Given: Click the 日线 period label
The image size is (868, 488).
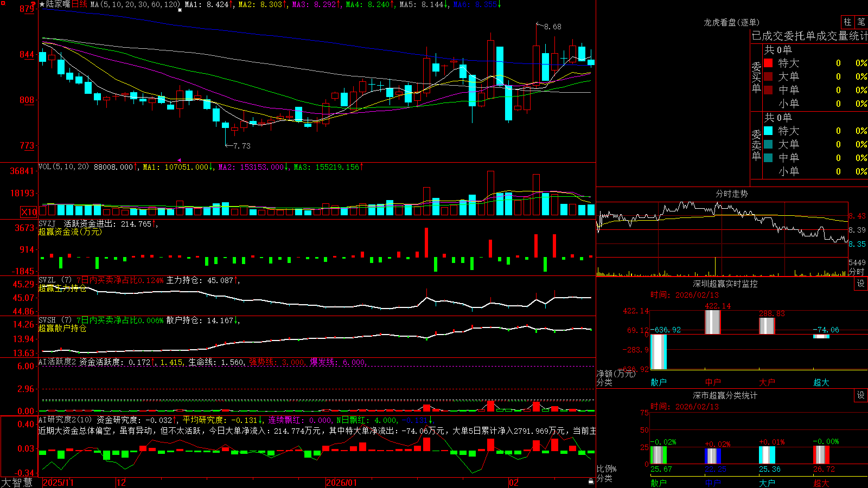Looking at the screenshot, I should pos(79,4).
